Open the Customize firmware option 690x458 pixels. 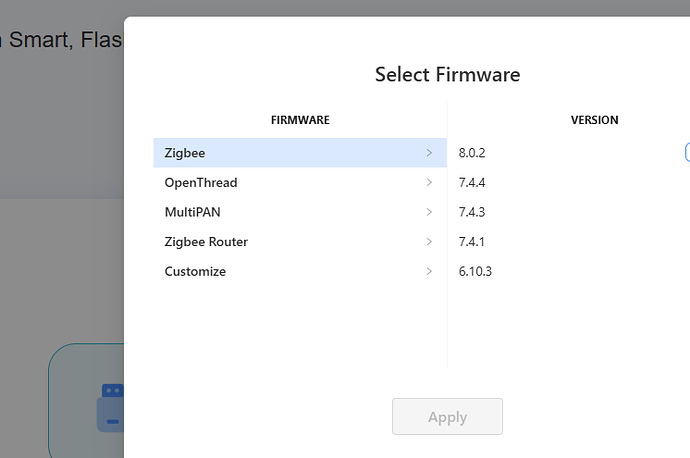point(300,271)
